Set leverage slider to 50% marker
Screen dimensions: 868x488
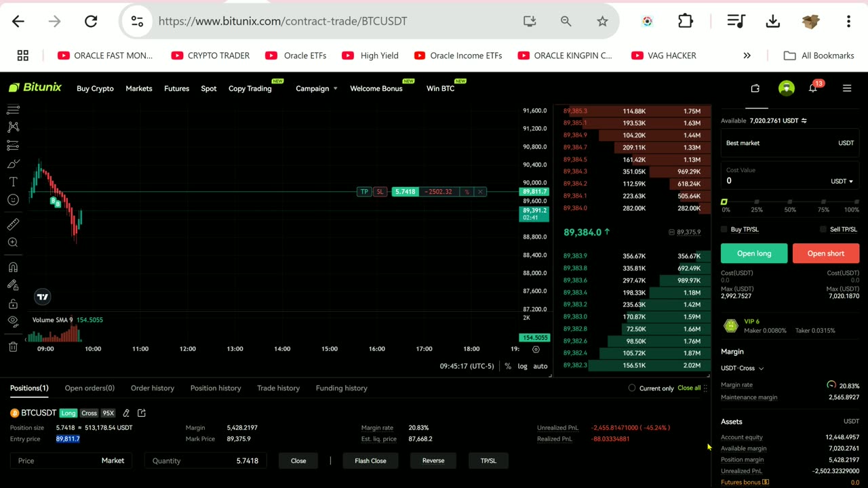[x=790, y=202]
